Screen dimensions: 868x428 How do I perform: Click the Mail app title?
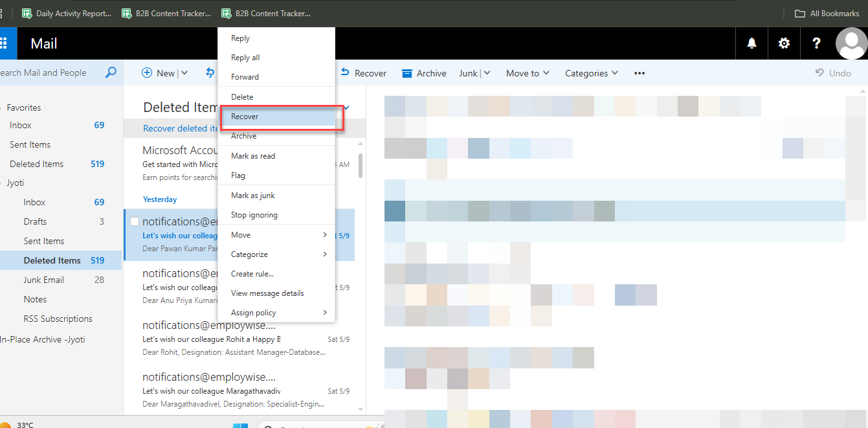44,43
